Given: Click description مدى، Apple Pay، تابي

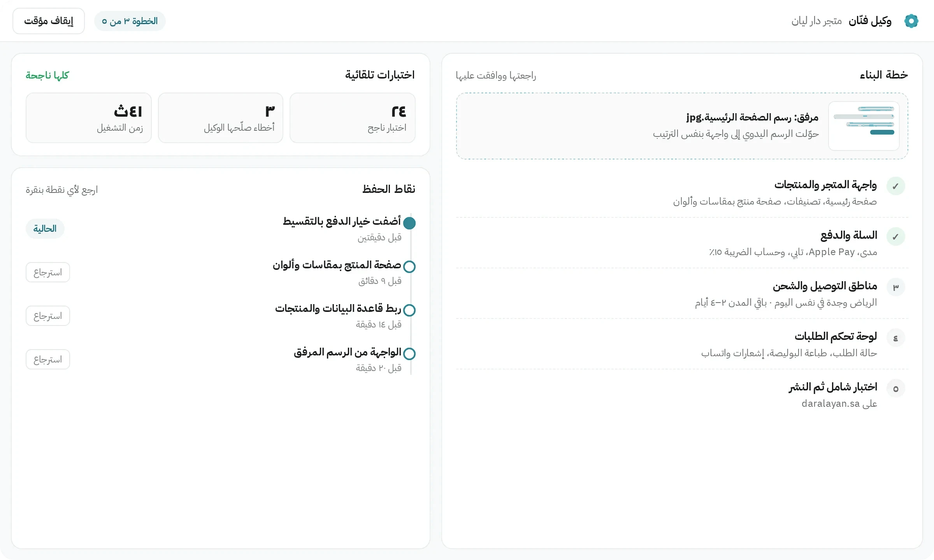Looking at the screenshot, I should tap(793, 252).
